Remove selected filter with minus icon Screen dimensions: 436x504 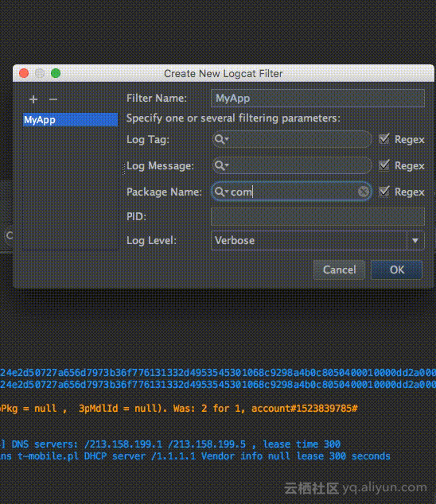point(53,99)
